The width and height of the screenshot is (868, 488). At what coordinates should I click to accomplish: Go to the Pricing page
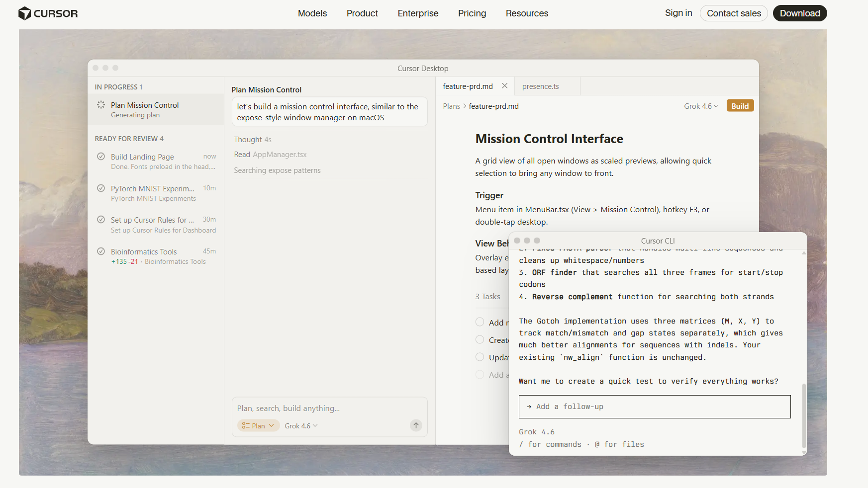pos(472,13)
